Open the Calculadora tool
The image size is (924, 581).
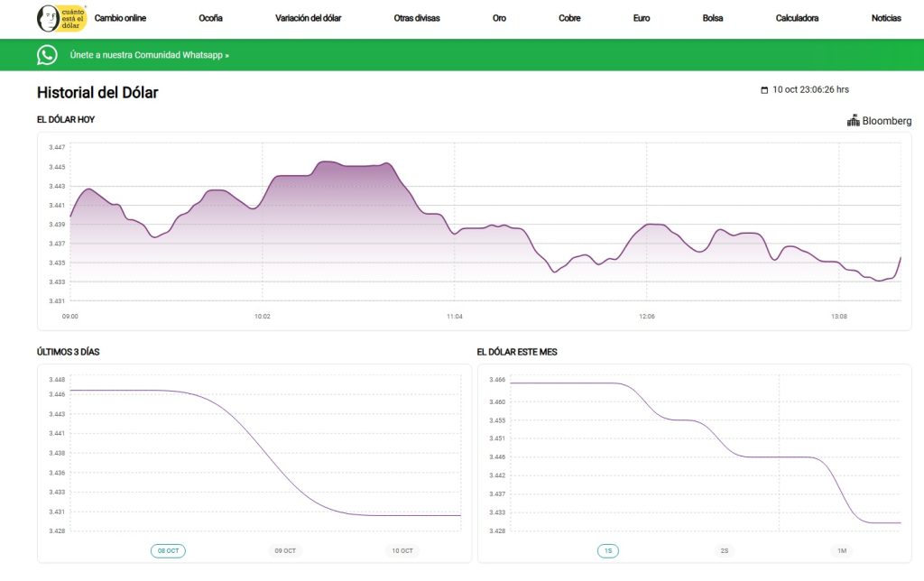797,18
